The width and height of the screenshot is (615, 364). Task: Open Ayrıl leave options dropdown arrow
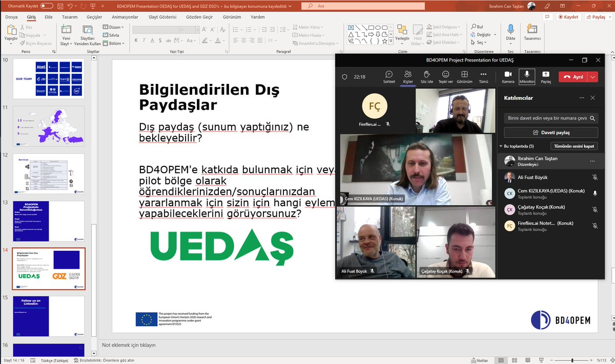pos(593,77)
